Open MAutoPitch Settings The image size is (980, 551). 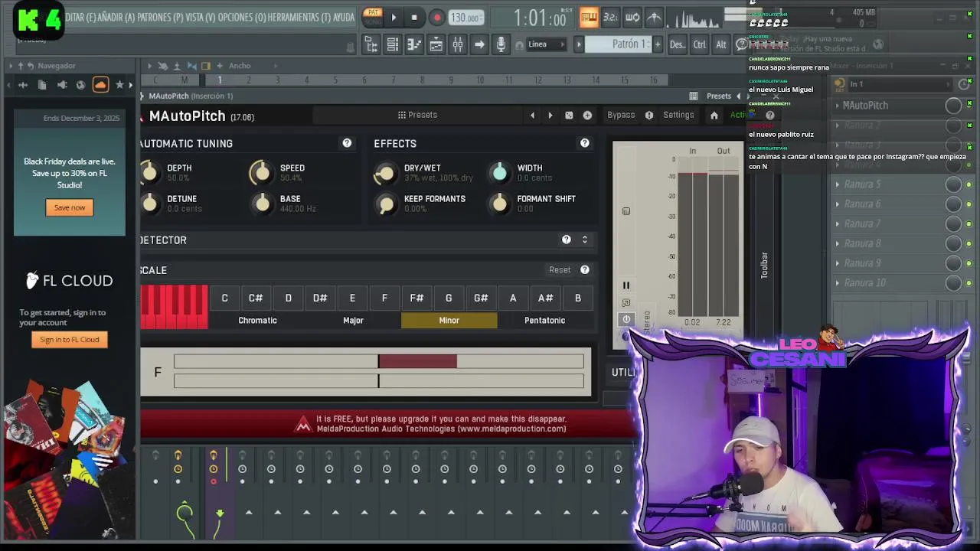click(x=678, y=115)
